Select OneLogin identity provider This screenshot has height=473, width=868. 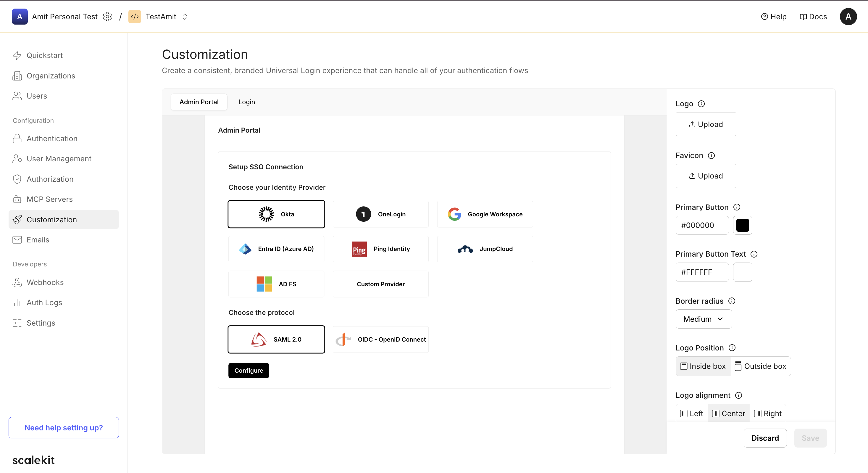tap(380, 214)
